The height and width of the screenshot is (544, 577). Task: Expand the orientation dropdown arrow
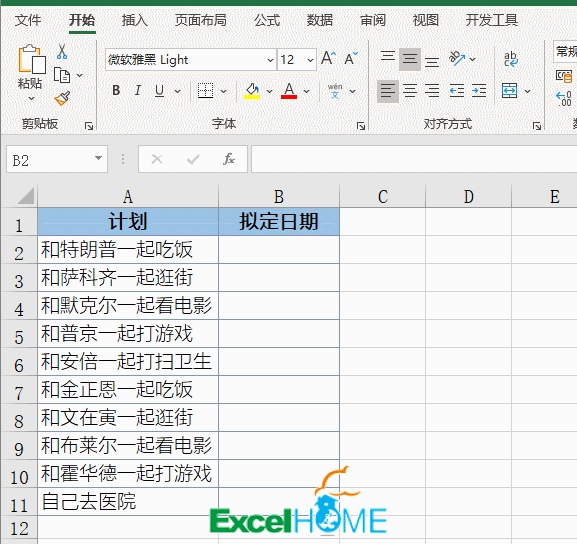(473, 59)
